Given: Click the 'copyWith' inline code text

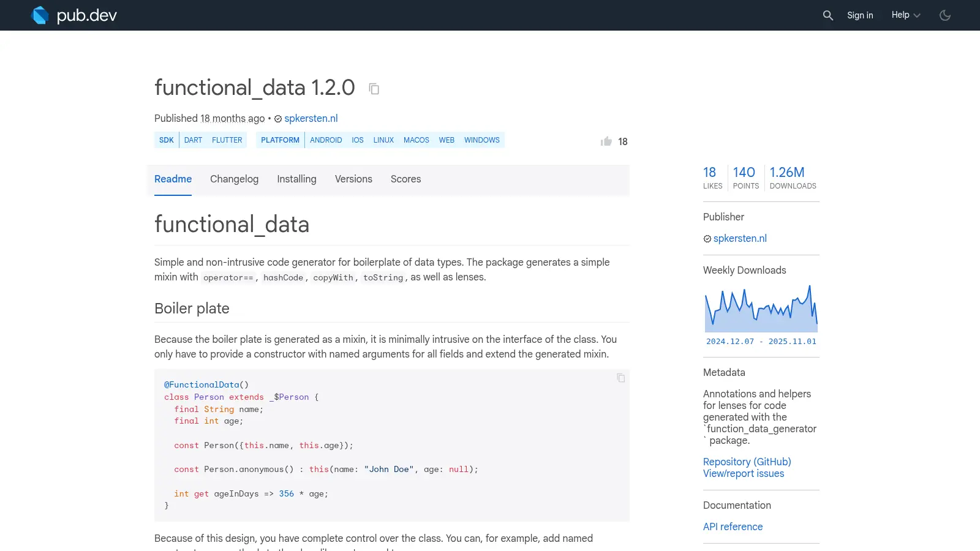Looking at the screenshot, I should point(333,278).
